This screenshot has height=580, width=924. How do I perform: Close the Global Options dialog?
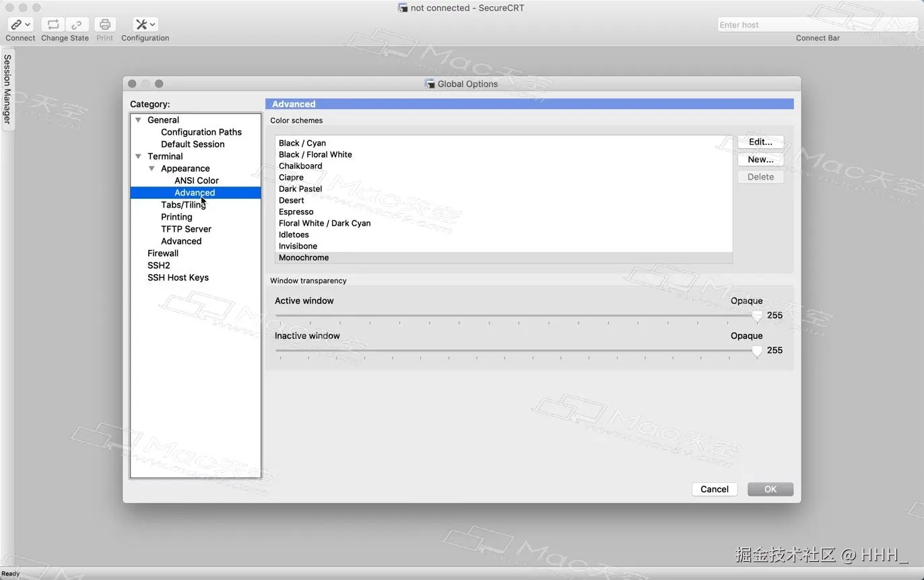click(132, 84)
